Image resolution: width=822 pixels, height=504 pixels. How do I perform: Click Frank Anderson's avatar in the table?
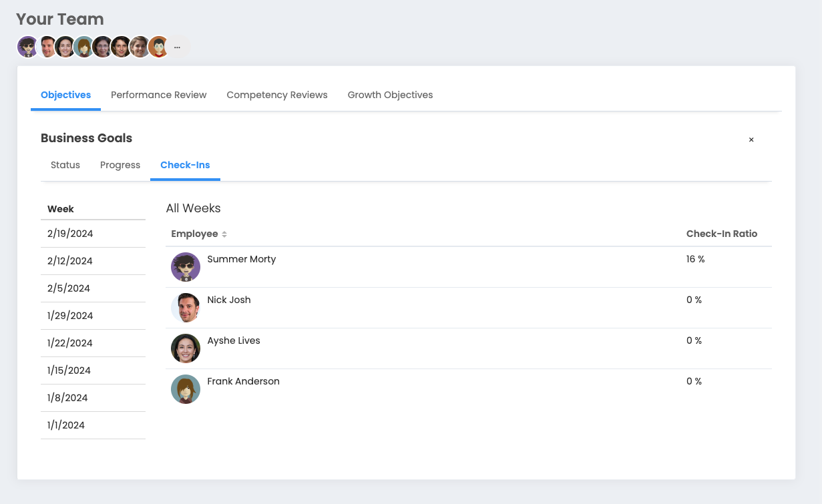tap(186, 389)
